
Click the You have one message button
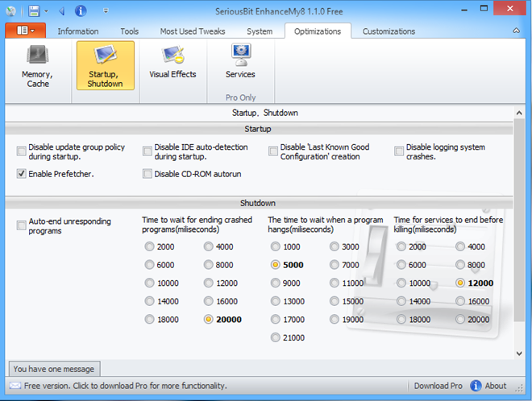[x=54, y=369]
